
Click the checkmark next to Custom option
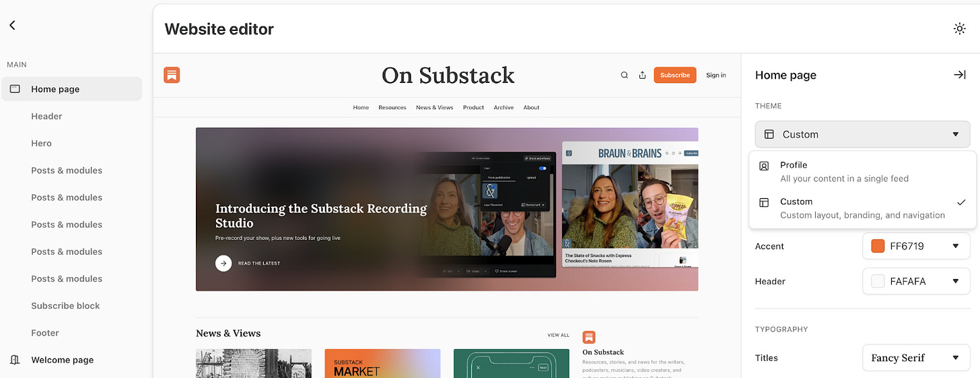pos(961,202)
